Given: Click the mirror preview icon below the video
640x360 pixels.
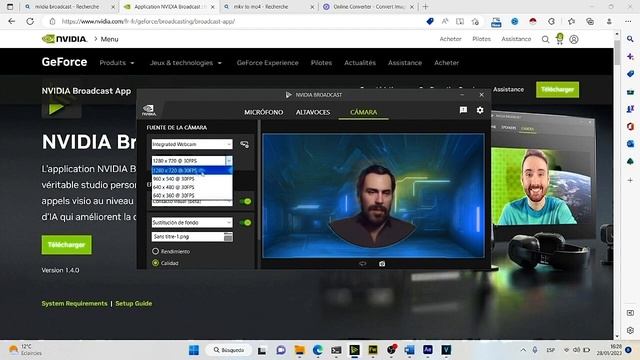Looking at the screenshot, I should click(362, 264).
